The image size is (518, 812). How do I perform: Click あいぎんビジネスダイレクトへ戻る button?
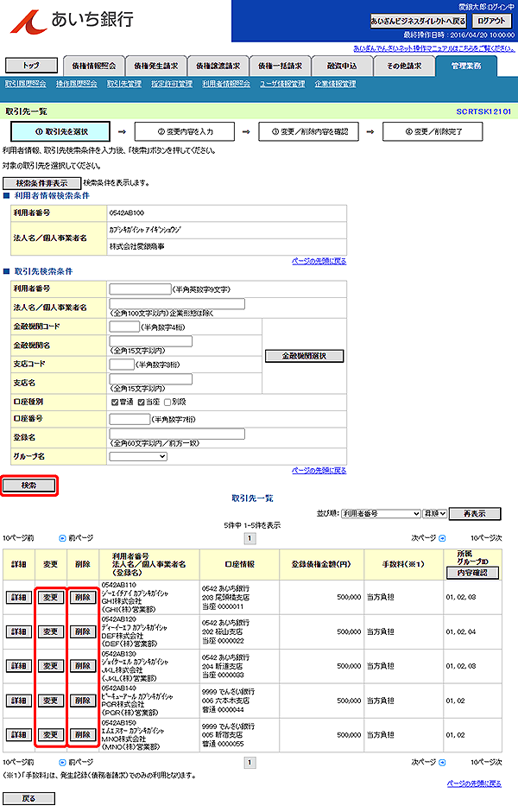click(x=418, y=22)
